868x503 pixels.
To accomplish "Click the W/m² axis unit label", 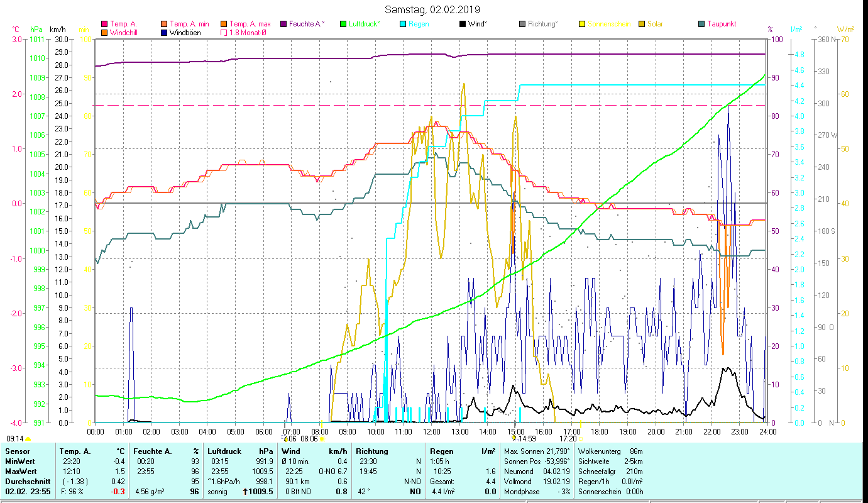I will click(x=846, y=30).
